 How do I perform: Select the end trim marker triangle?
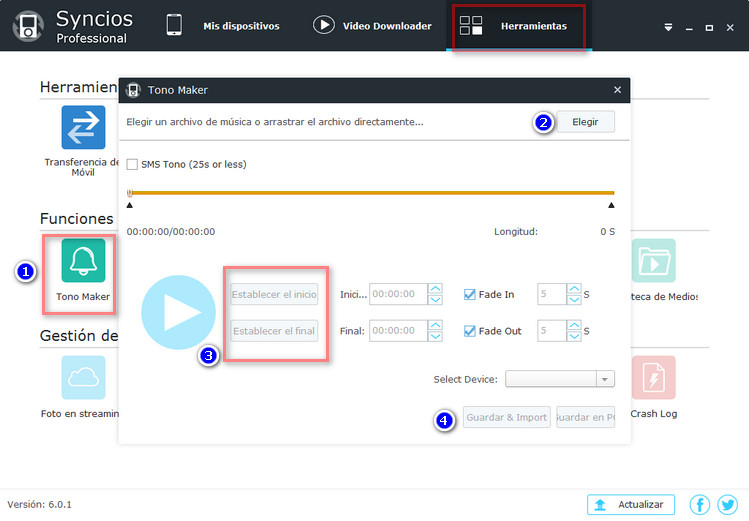point(611,205)
